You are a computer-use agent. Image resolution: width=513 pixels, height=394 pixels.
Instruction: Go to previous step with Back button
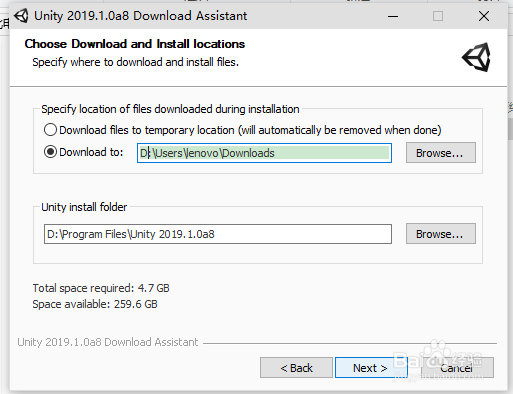(296, 368)
